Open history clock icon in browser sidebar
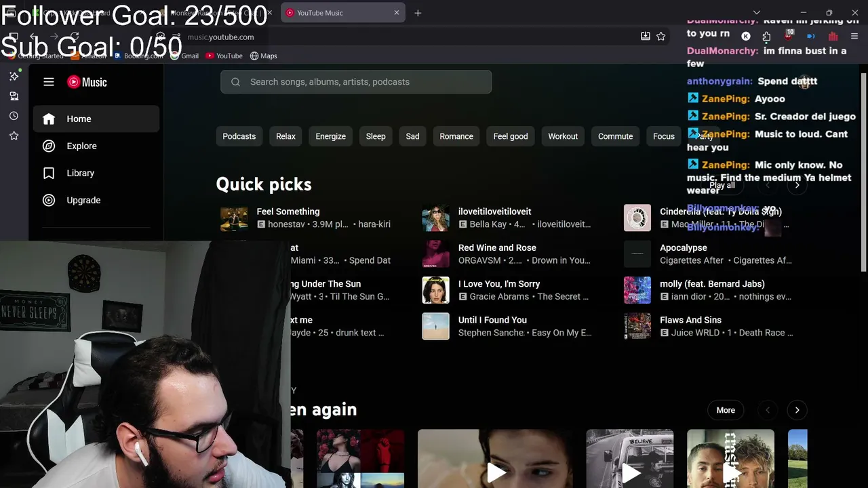The width and height of the screenshot is (868, 488). tap(14, 116)
